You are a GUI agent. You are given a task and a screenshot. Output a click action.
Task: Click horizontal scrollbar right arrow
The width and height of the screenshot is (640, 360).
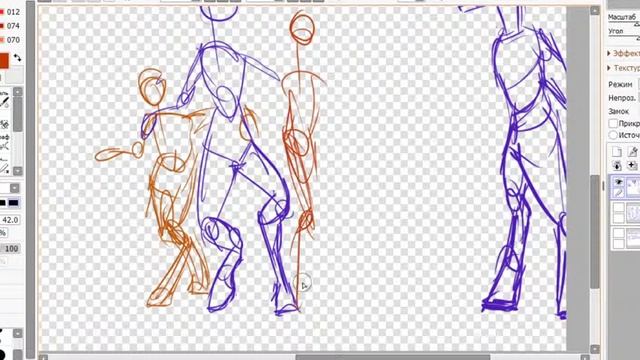(584, 358)
